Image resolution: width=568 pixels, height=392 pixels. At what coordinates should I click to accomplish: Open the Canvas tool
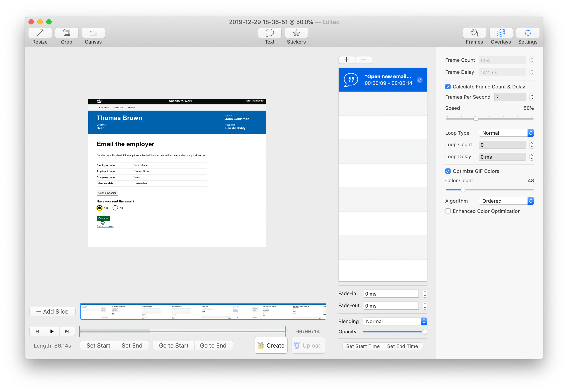[x=93, y=36]
